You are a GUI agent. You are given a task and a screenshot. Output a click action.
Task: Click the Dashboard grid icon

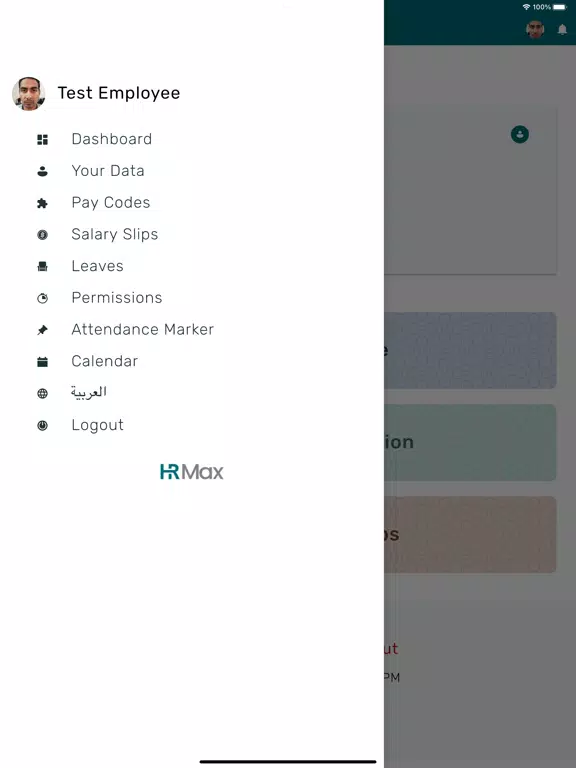(x=43, y=140)
